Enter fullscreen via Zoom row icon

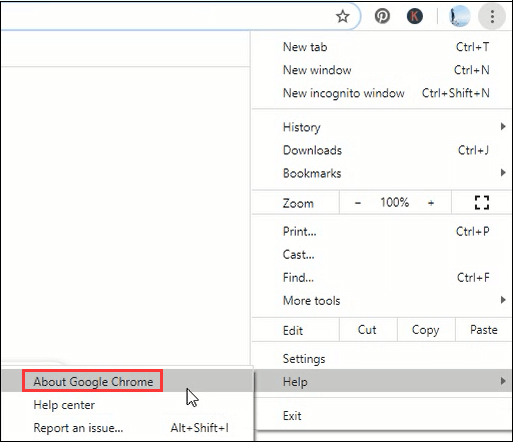(482, 202)
